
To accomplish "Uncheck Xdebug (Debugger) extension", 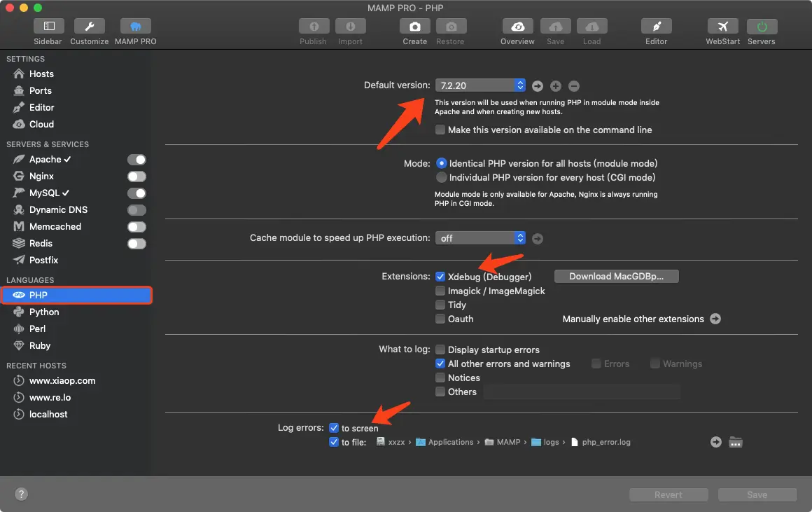I will point(440,277).
